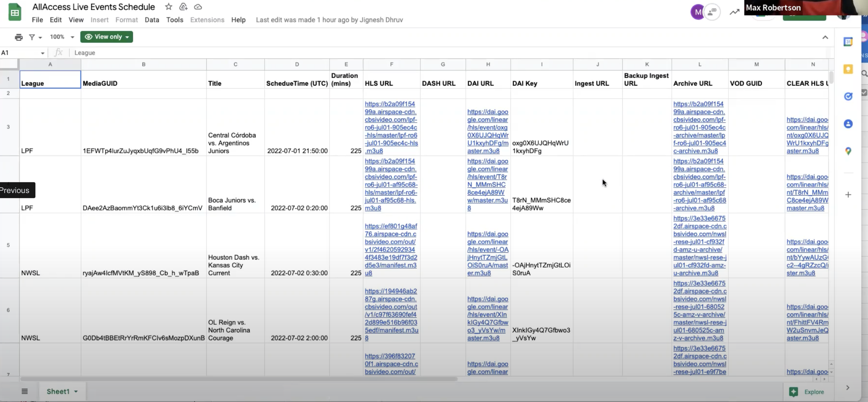The height and width of the screenshot is (402, 868).
Task: Click the horizontal scrollbar below the grid
Action: coord(239,379)
